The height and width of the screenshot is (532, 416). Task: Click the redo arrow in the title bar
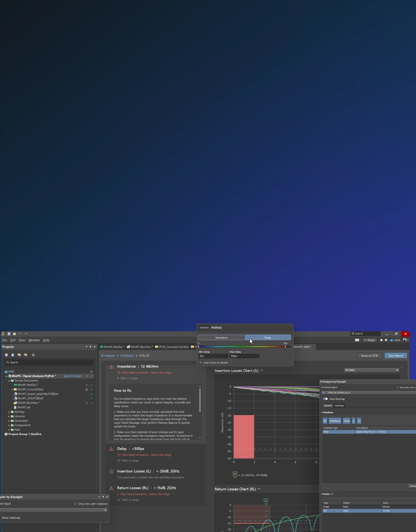(26, 334)
